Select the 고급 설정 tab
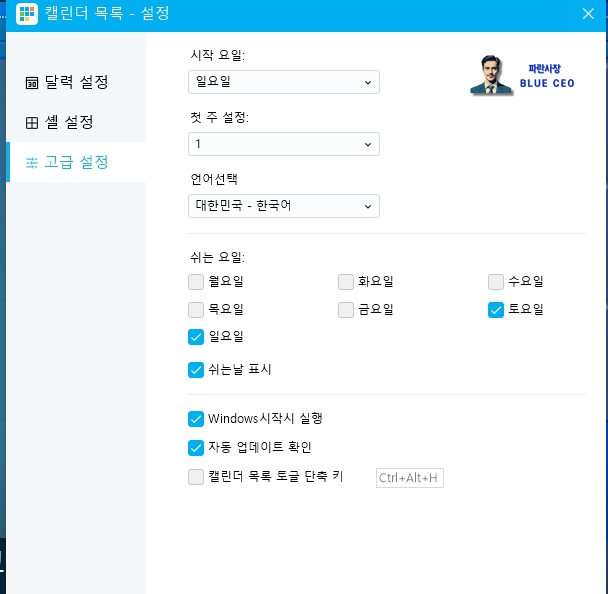608x594 pixels. [76, 162]
